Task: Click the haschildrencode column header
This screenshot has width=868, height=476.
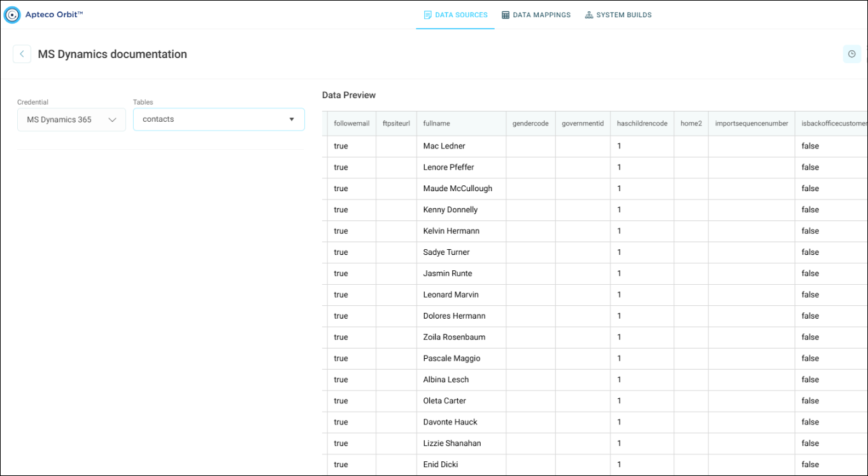Action: click(643, 124)
